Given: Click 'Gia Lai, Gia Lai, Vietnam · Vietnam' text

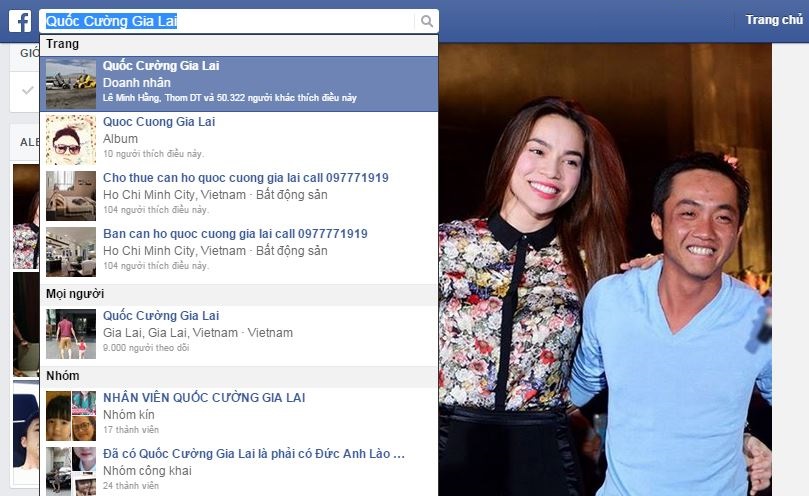Looking at the screenshot, I should tap(198, 333).
